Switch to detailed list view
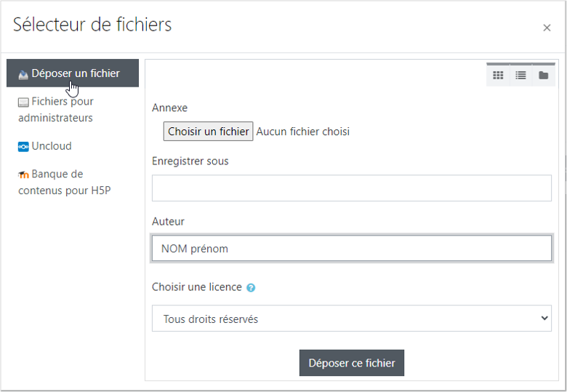Screen dimensions: 567x392 point(520,75)
